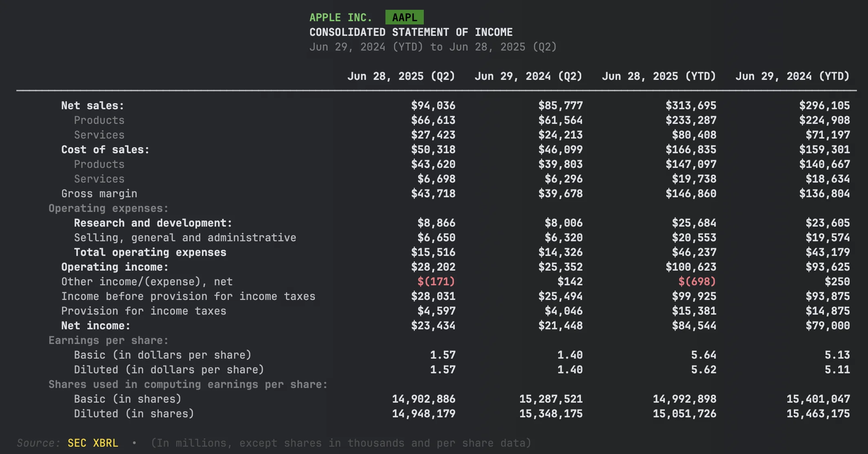Select the APPLE INC. company name
The height and width of the screenshot is (454, 868).
pos(341,18)
